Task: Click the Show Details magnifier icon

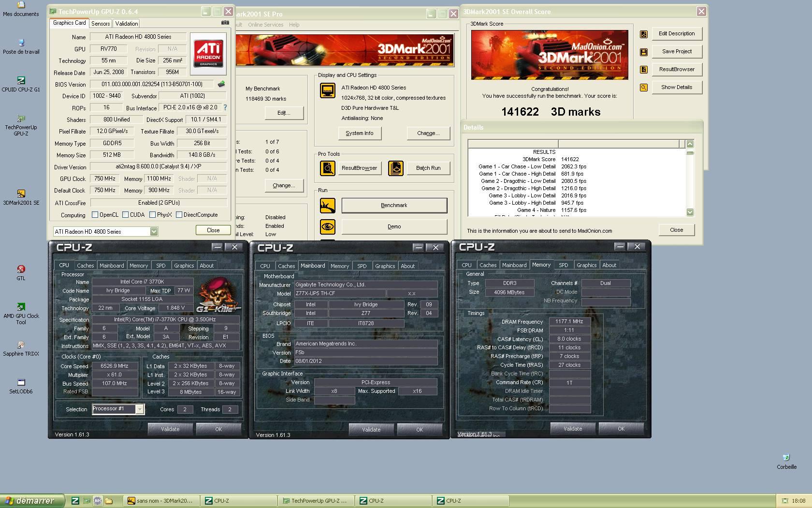Action: click(x=644, y=88)
